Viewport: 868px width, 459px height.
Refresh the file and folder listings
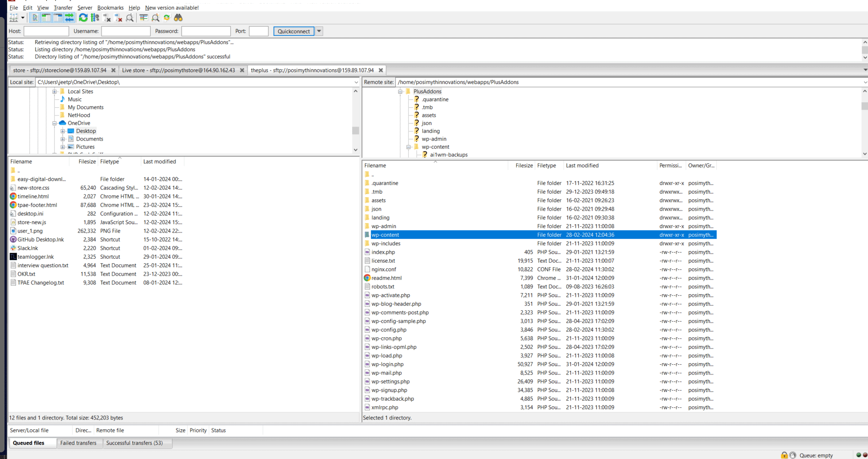coord(83,18)
